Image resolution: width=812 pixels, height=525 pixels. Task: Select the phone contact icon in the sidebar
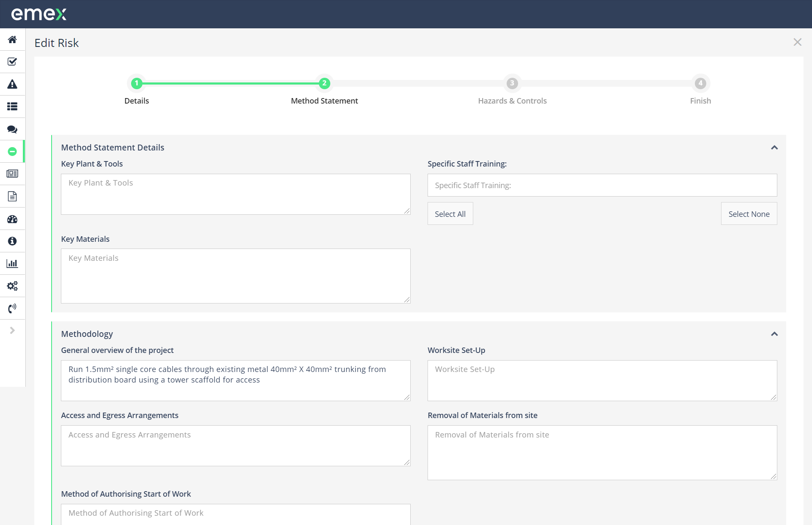click(12, 308)
